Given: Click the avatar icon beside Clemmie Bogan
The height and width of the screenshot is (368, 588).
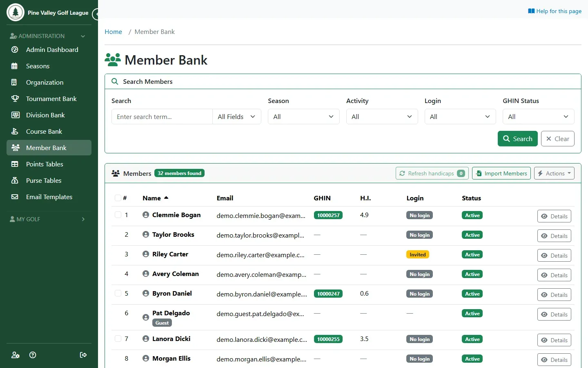Looking at the screenshot, I should point(146,215).
